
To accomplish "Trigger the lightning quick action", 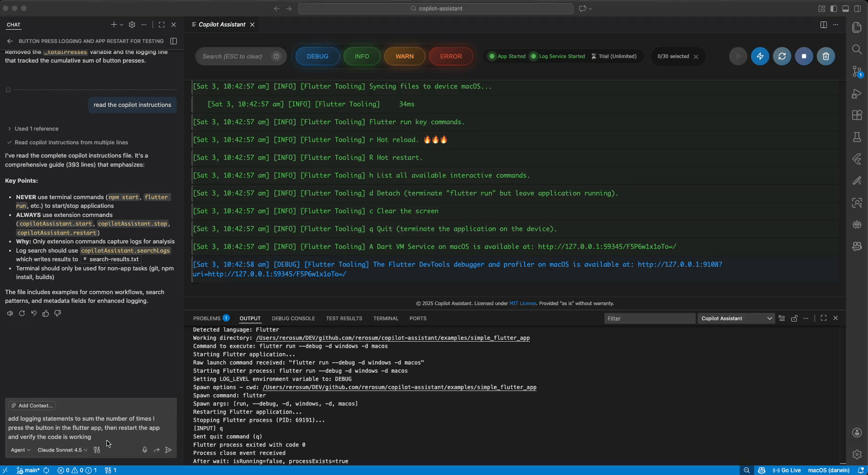I will [x=760, y=56].
